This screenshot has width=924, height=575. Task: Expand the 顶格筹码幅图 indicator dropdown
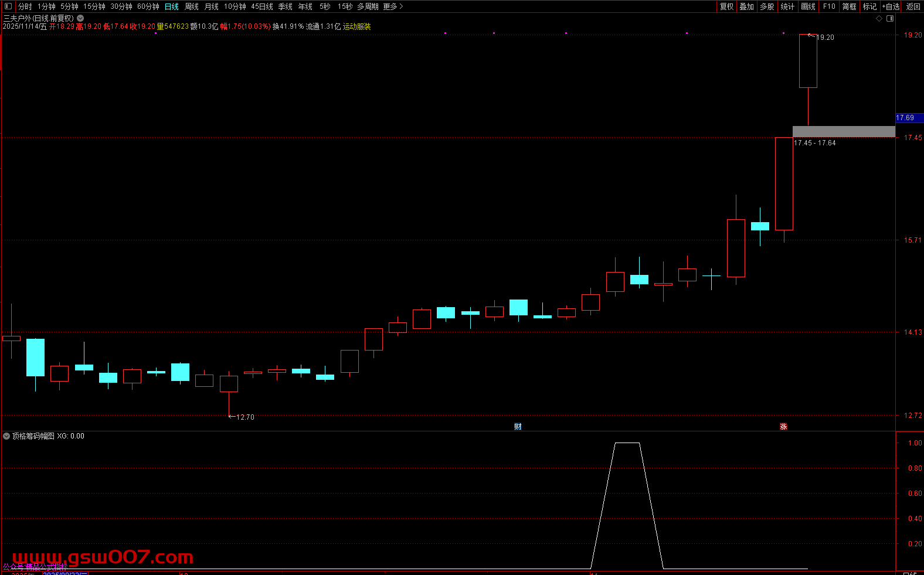(x=6, y=436)
